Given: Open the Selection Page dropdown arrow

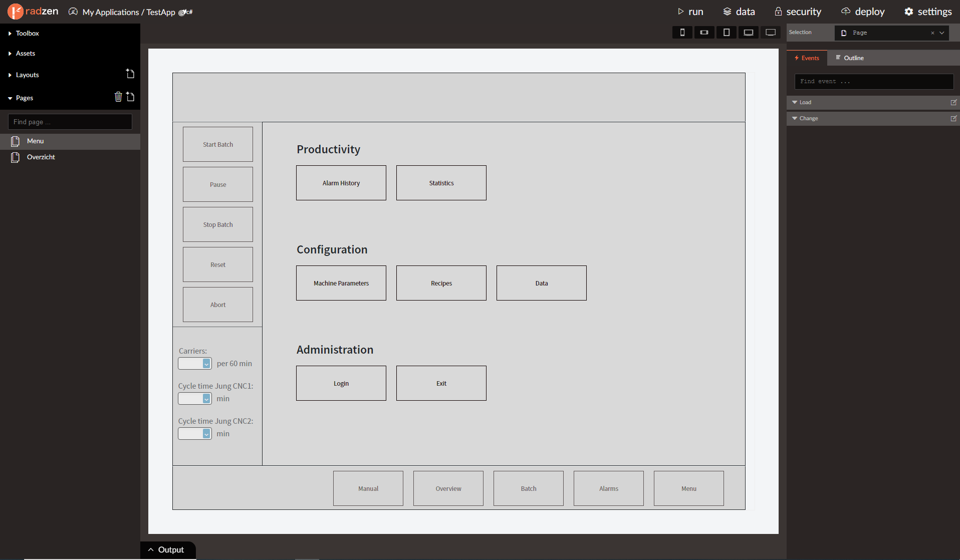Looking at the screenshot, I should pyautogui.click(x=942, y=33).
